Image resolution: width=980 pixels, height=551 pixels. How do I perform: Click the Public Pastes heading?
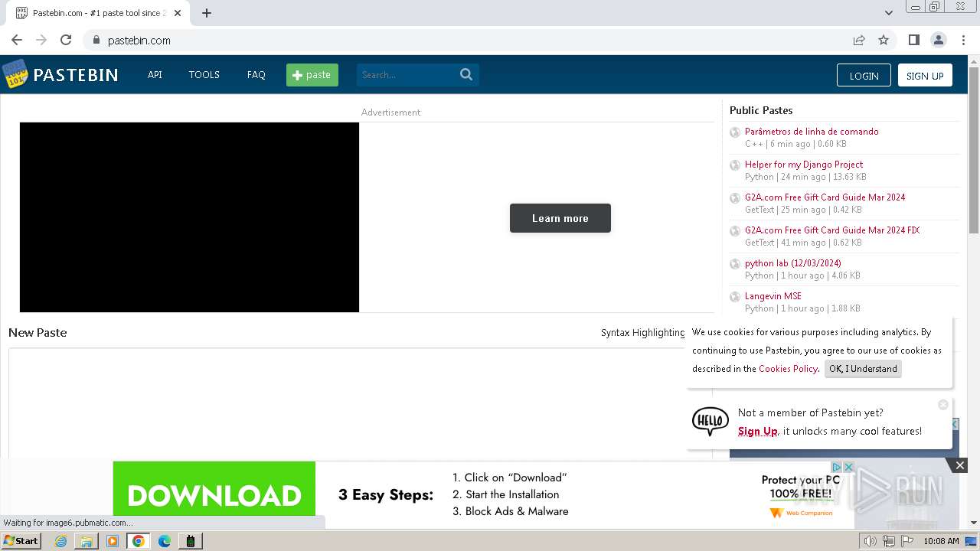[x=761, y=110]
